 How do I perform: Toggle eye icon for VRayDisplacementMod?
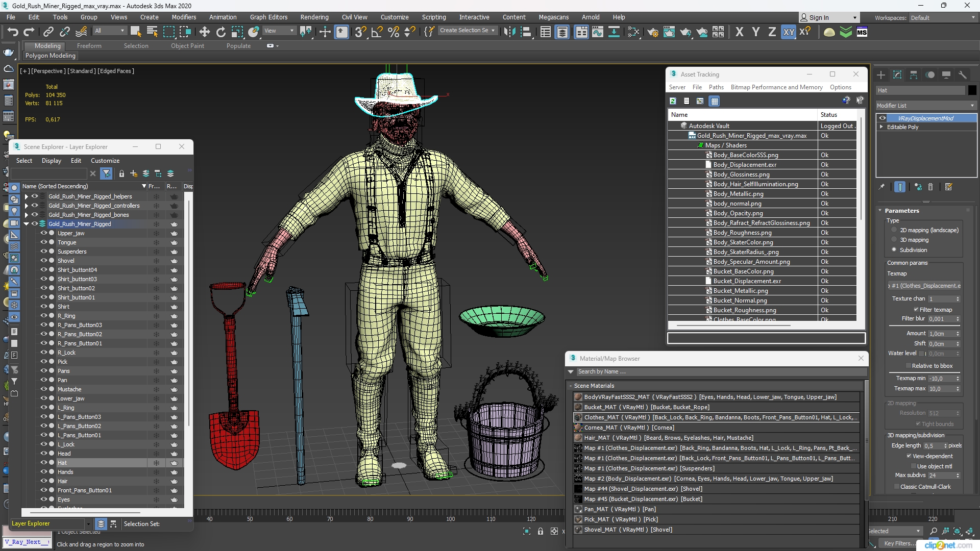pos(882,118)
